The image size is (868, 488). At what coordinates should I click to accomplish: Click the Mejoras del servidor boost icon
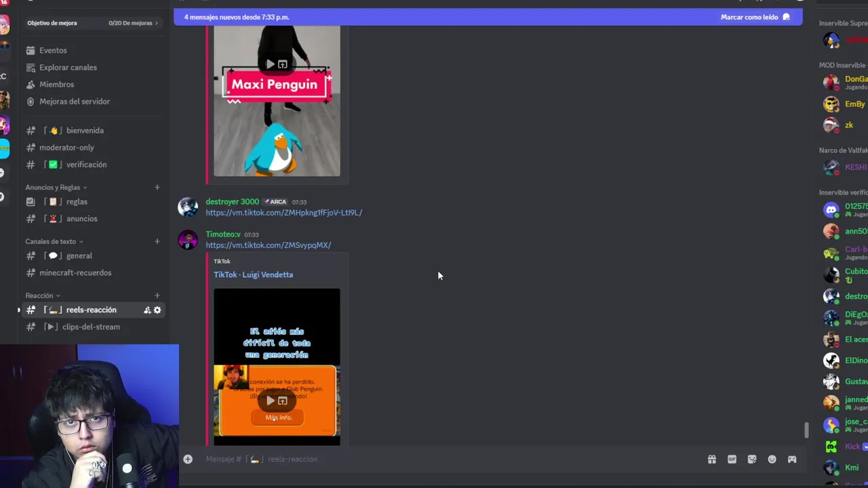tap(31, 101)
